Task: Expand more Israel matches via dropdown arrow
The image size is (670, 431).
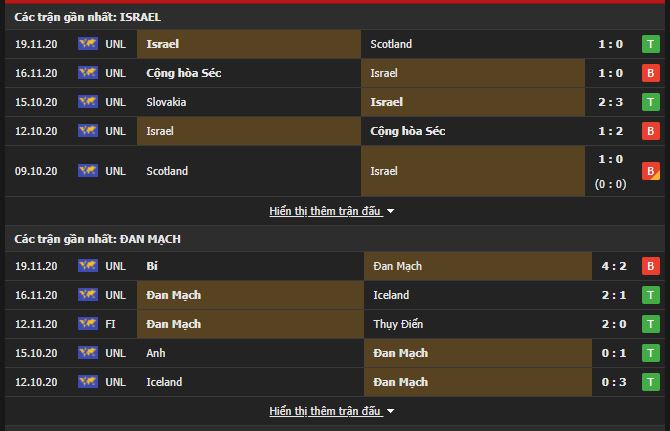Action: pos(390,211)
